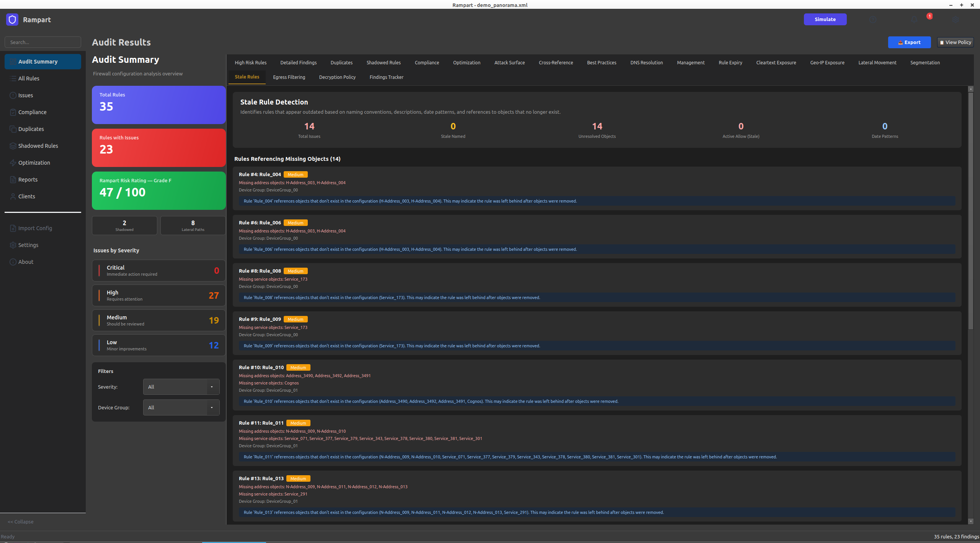The height and width of the screenshot is (543, 980).
Task: Click the Rampart shield logo icon
Action: [12, 20]
